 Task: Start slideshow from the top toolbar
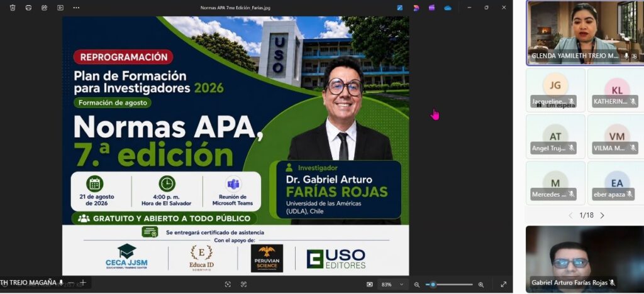pos(60,8)
